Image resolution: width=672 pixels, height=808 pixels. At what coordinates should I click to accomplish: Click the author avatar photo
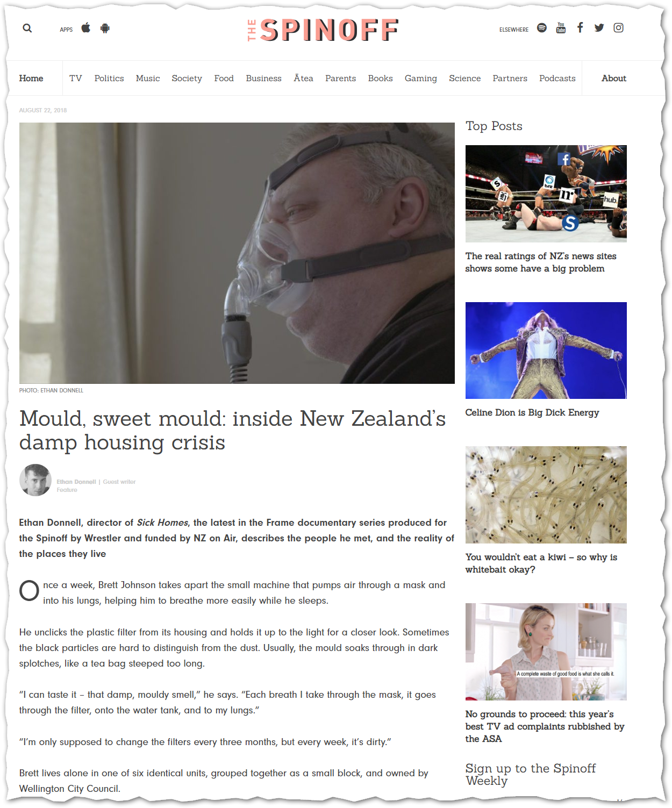pyautogui.click(x=35, y=480)
